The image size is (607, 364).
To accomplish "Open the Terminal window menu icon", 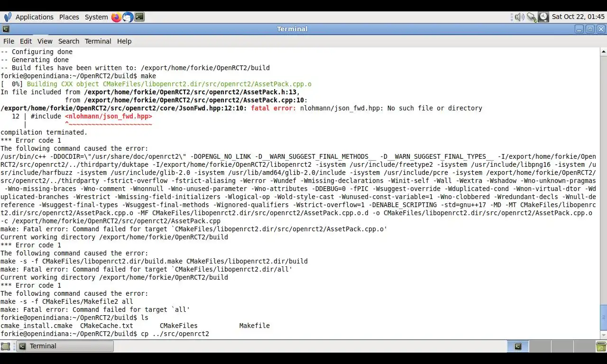I will (x=6, y=29).
